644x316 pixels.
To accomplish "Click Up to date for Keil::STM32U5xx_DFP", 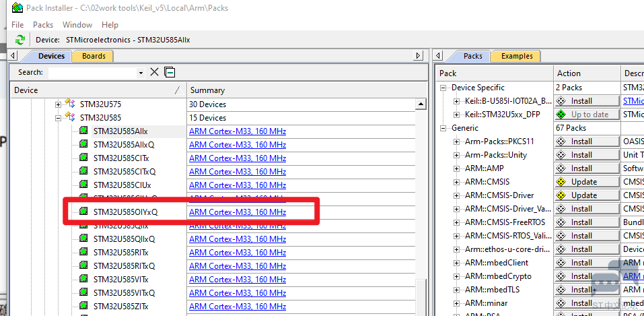I will pyautogui.click(x=587, y=115).
